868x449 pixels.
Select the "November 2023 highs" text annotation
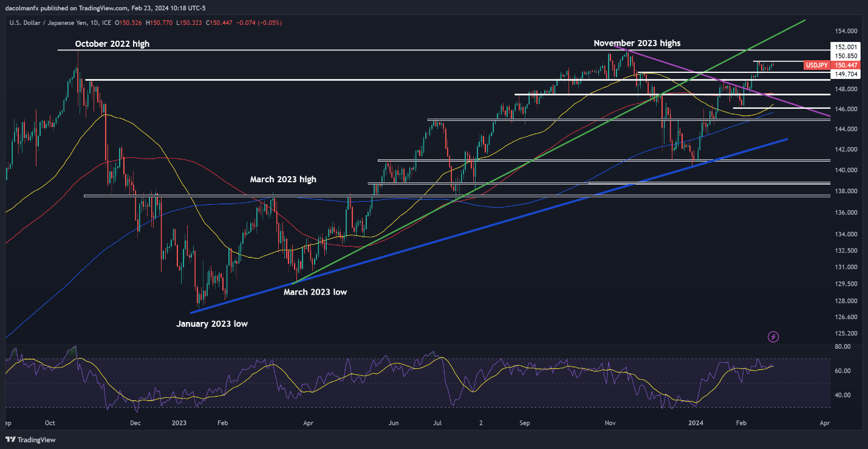tap(637, 43)
